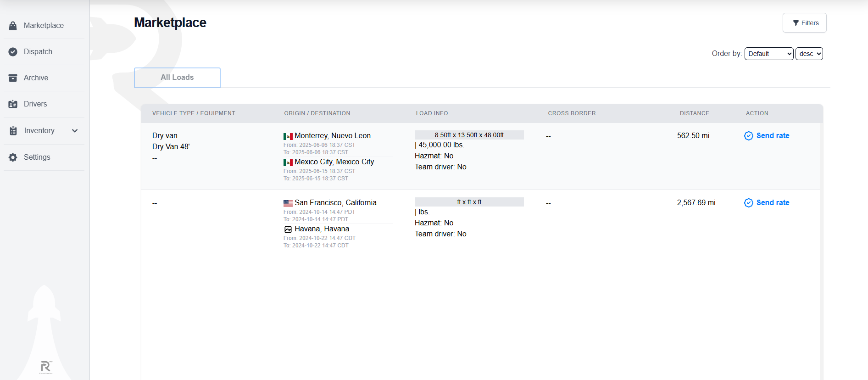
Task: Click the Settings gear icon
Action: pos(13,157)
